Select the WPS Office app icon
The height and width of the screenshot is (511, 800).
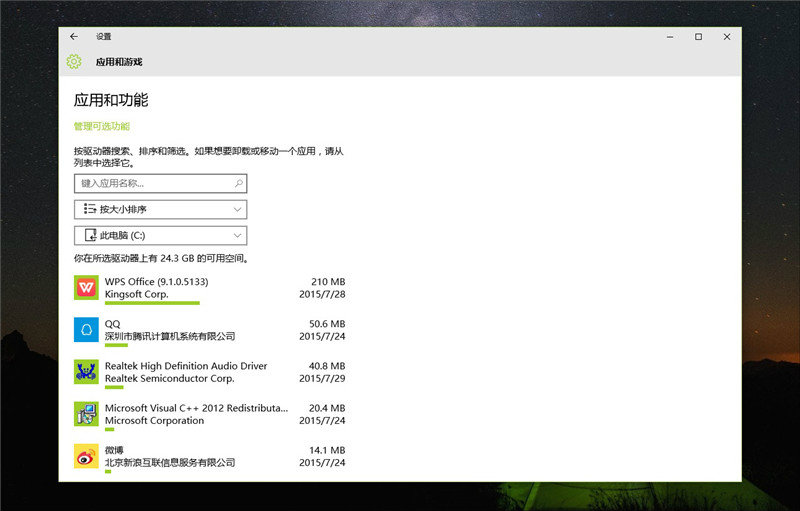(x=86, y=288)
